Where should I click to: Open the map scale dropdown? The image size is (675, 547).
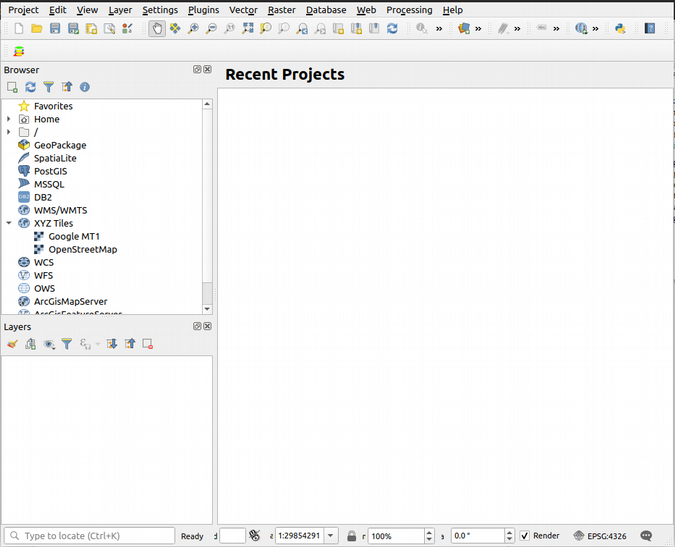(x=331, y=536)
